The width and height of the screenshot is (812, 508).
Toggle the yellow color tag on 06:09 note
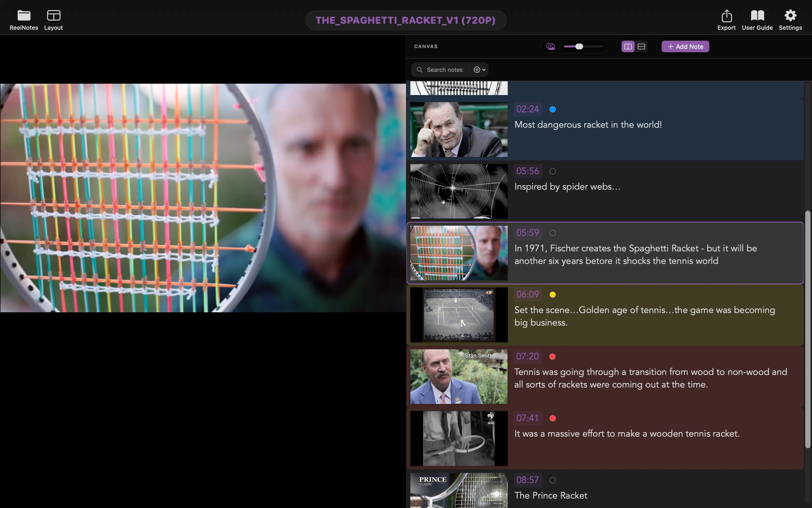tap(553, 295)
